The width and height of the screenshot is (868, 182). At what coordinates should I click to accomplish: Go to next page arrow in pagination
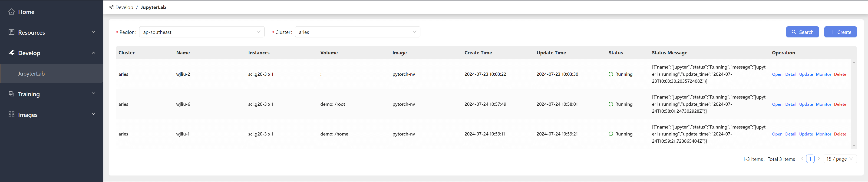819,159
